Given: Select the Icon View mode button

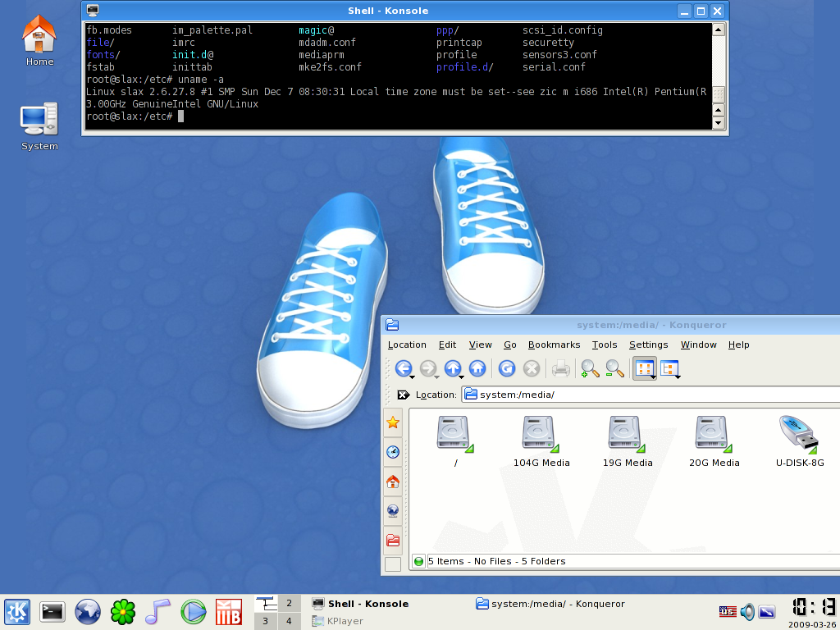Looking at the screenshot, I should coord(644,368).
